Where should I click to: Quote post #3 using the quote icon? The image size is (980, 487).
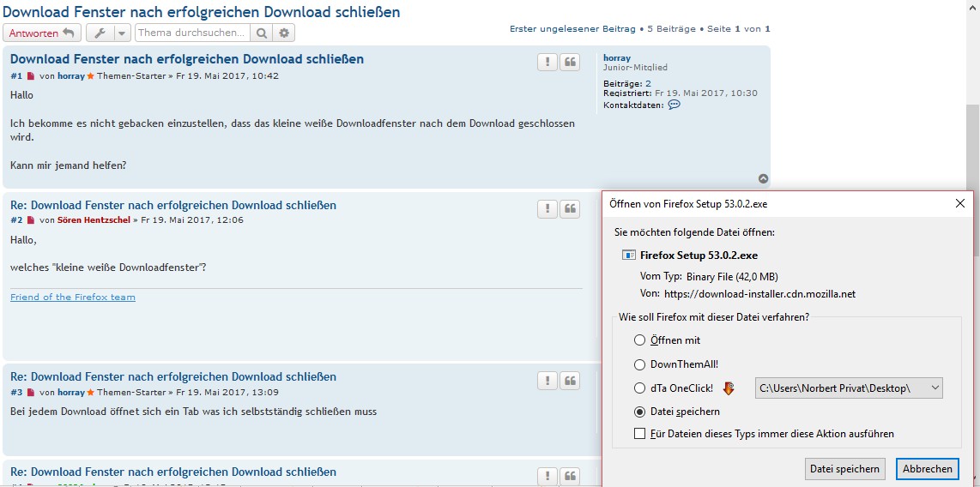[x=570, y=381]
